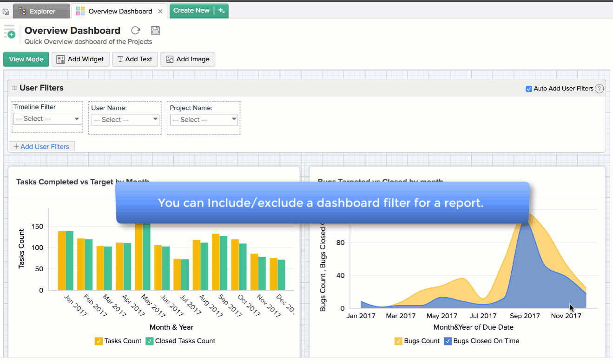Grab the User Filters drag handle

tap(14, 88)
